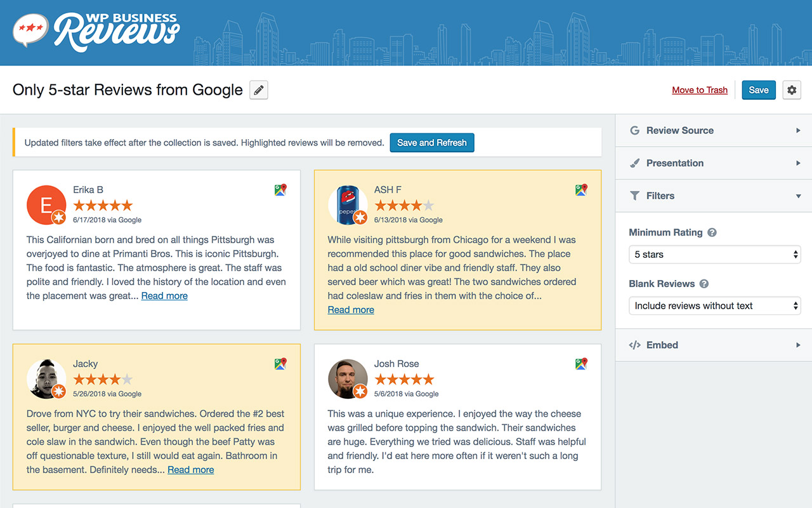Click the date 5/6/2018 via Google
This screenshot has height=508, width=812.
pyautogui.click(x=407, y=394)
